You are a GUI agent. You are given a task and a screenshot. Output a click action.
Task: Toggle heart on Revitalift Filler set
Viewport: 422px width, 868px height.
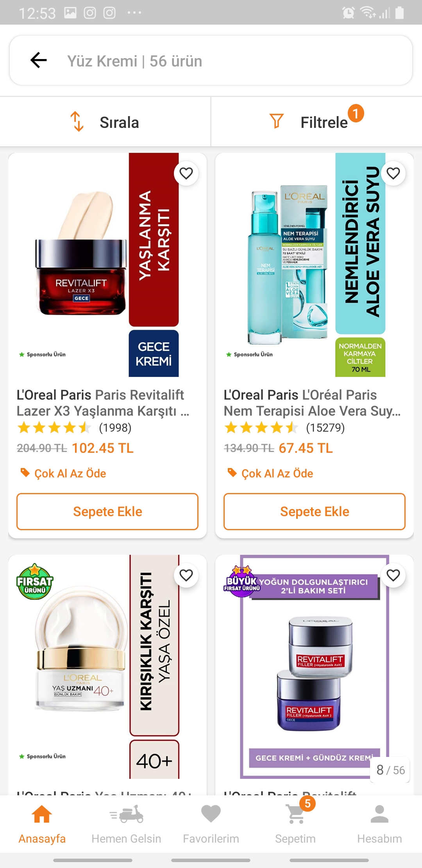coord(393,575)
